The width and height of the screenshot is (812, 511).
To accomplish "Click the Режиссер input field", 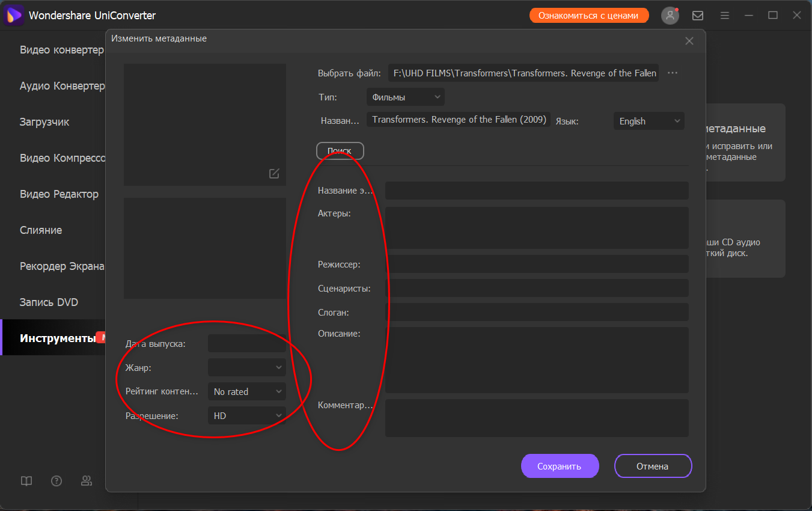I will 537,264.
